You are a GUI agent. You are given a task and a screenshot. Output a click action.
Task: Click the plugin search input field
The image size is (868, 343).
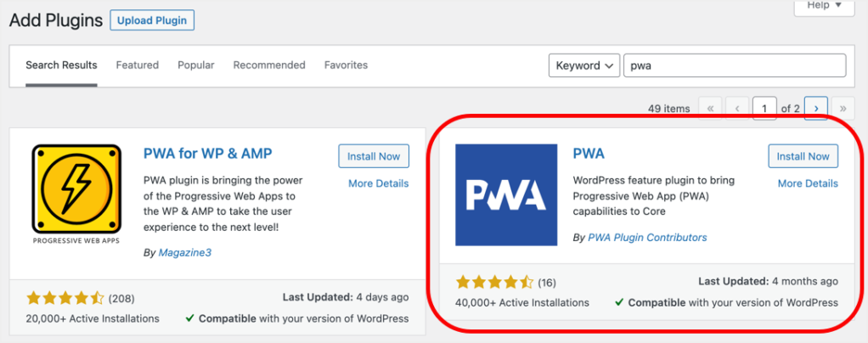pyautogui.click(x=735, y=66)
